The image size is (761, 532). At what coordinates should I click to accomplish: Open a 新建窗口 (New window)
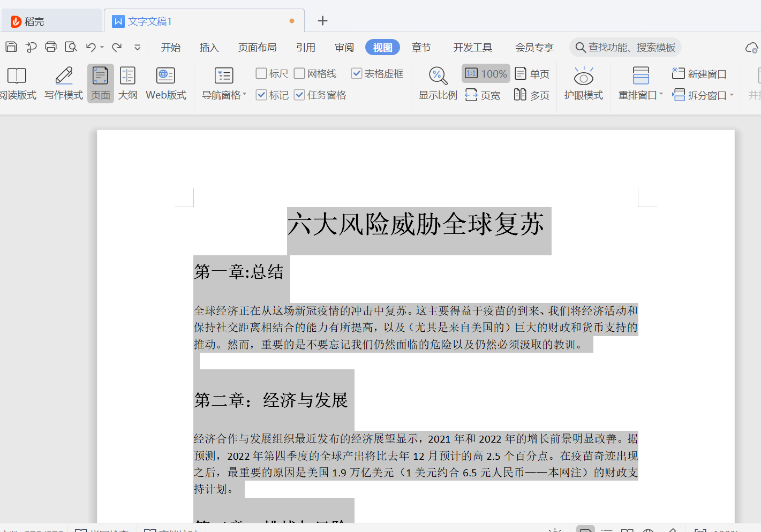coord(699,73)
